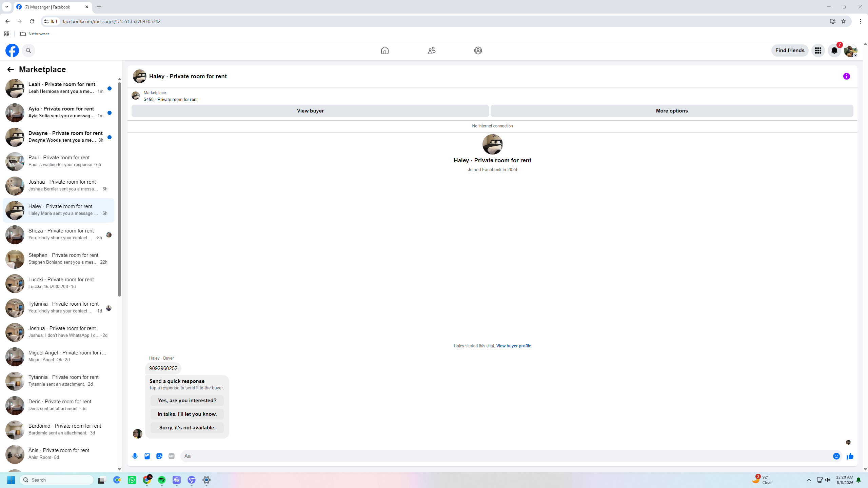868x488 pixels.
Task: Click the phone number message 9092960252
Action: click(x=163, y=368)
